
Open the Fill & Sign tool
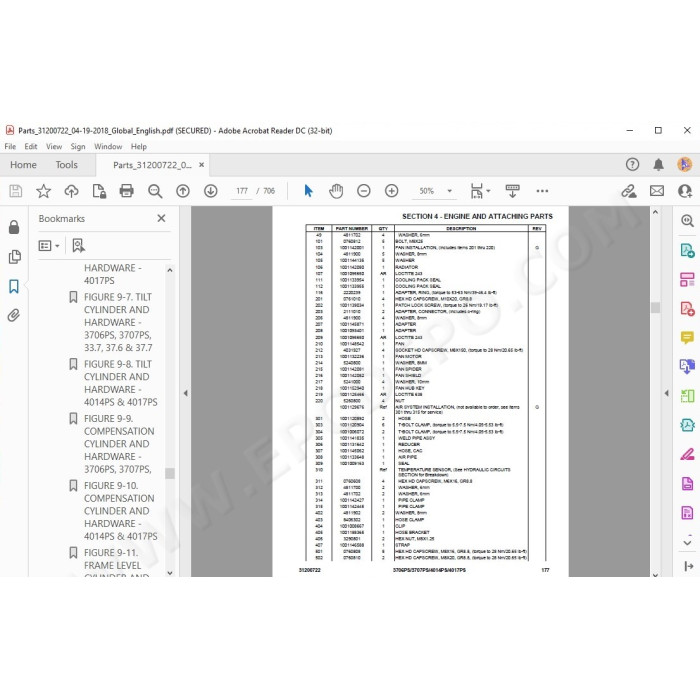coord(687,454)
